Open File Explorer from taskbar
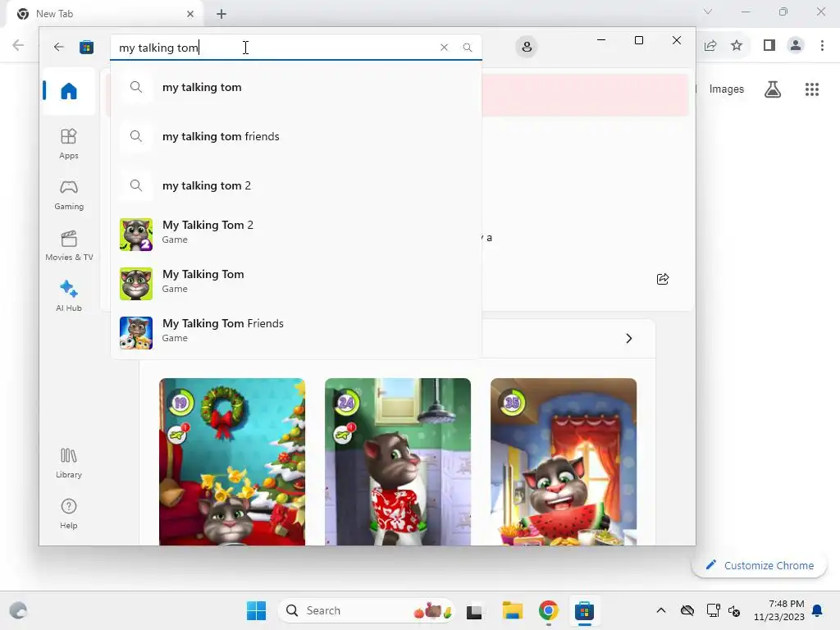840x630 pixels. coord(512,610)
